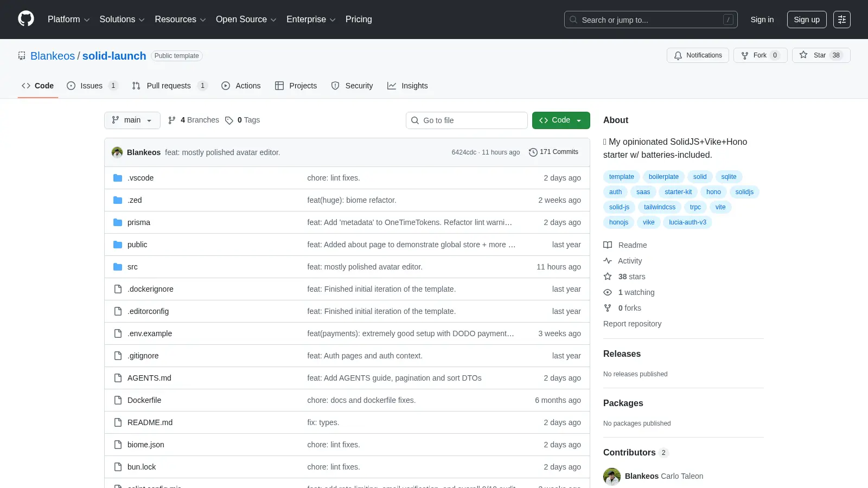Click the trpc topic tag
Screen dimensions: 868x488
tap(695, 207)
